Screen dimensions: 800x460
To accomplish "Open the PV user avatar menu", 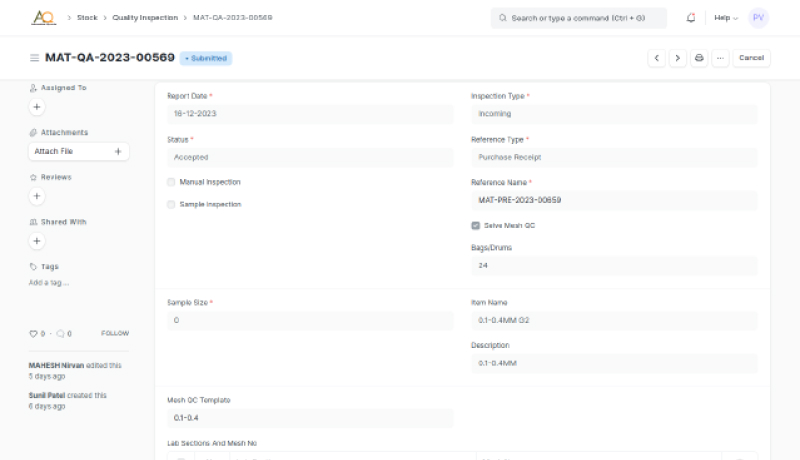I will pyautogui.click(x=758, y=18).
